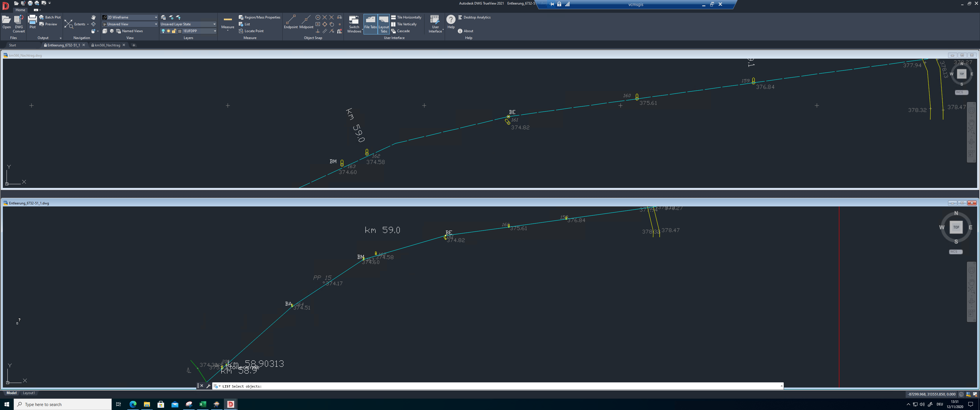Cascade the drawing windows
980x410 pixels.
point(400,31)
